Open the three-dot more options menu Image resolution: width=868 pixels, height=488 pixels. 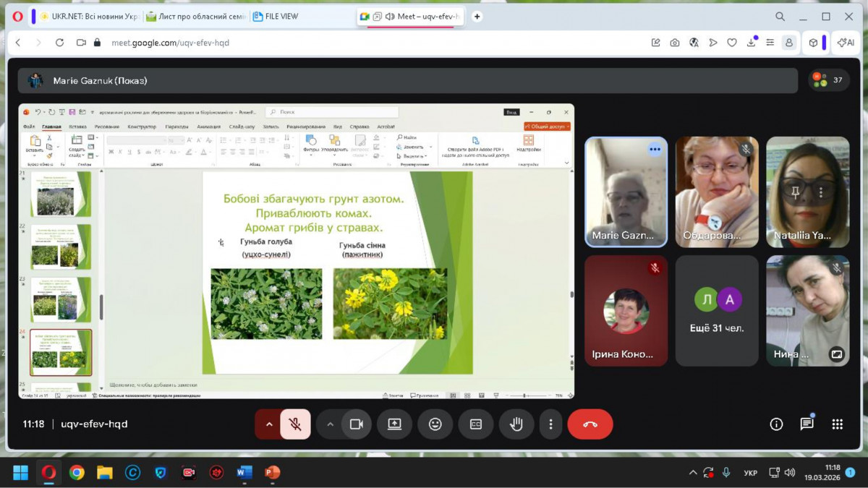[550, 424]
